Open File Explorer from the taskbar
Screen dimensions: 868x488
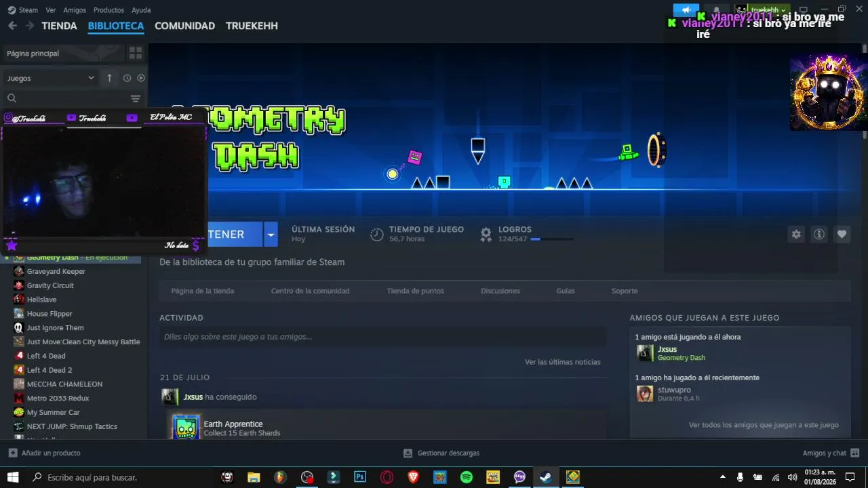point(254,477)
